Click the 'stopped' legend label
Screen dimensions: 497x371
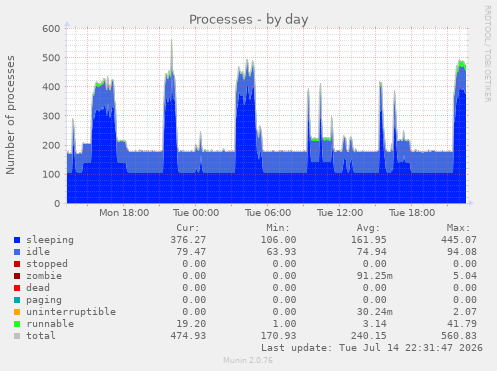[47, 264]
